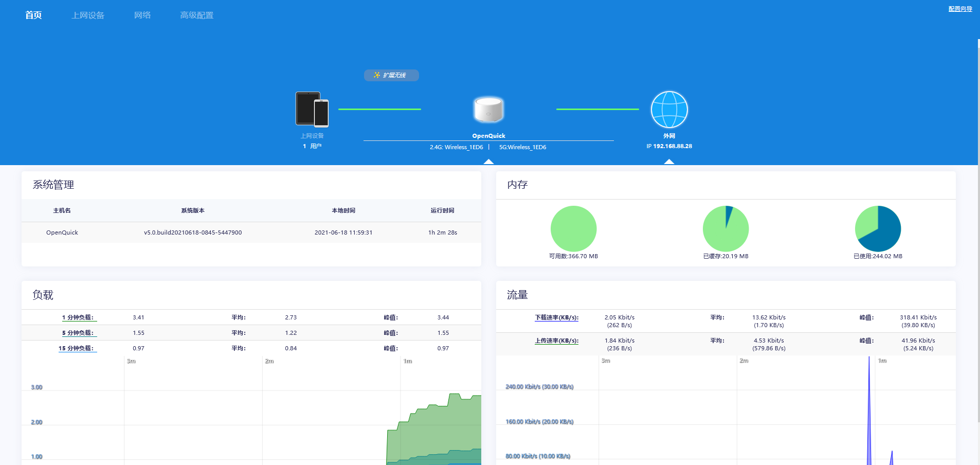
Task: Click the triangle indicator below 外网 IP
Action: (x=669, y=162)
